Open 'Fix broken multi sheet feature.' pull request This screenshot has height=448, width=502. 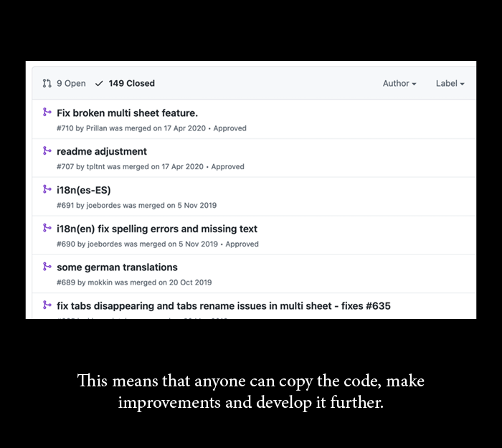tap(127, 113)
